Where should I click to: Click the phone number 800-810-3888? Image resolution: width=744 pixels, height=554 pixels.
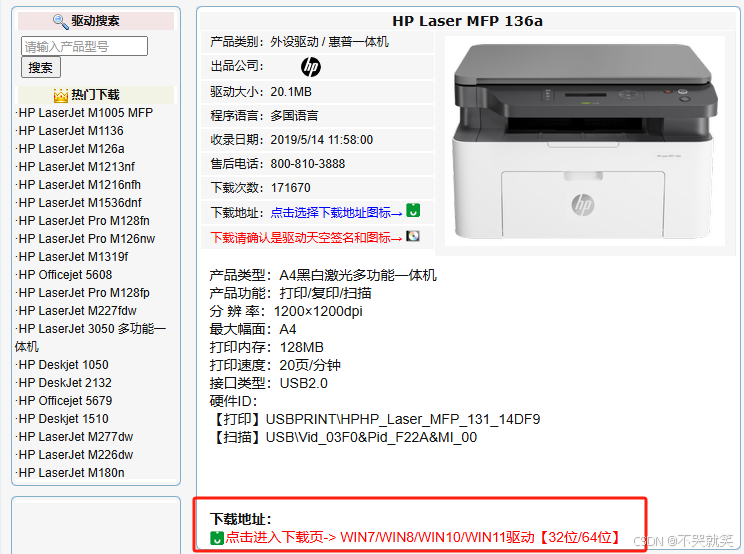tap(307, 164)
